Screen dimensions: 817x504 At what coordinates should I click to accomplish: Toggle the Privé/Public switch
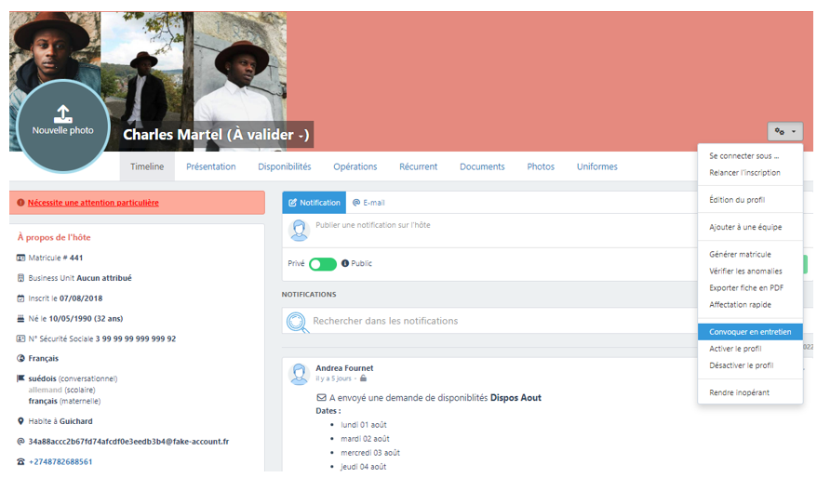click(x=322, y=264)
